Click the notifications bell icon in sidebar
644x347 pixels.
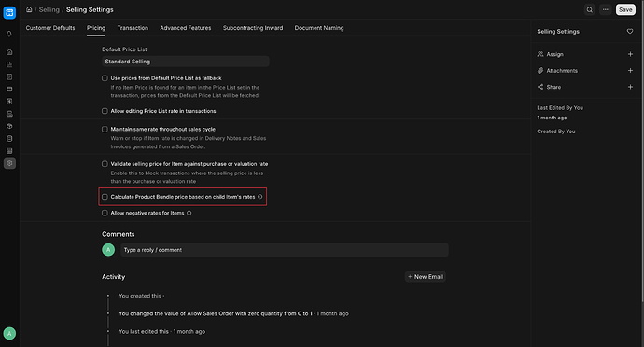(x=9, y=34)
